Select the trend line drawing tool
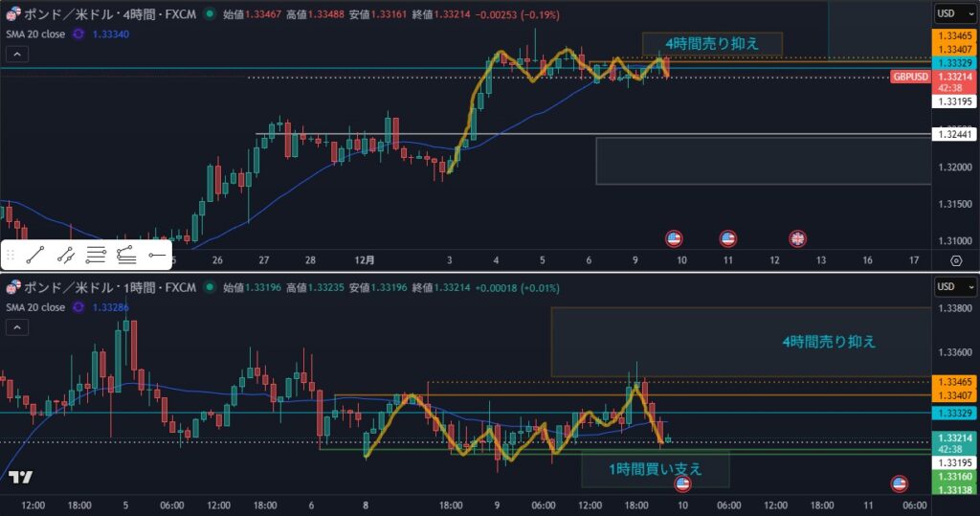 coord(36,255)
